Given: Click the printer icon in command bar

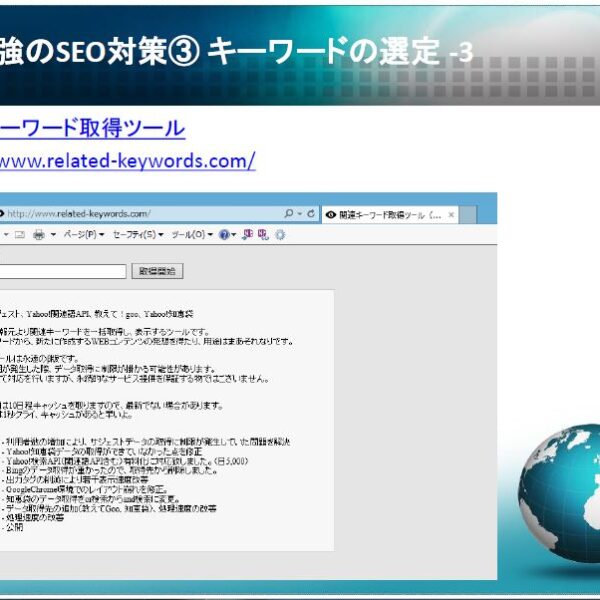Looking at the screenshot, I should pos(38,235).
